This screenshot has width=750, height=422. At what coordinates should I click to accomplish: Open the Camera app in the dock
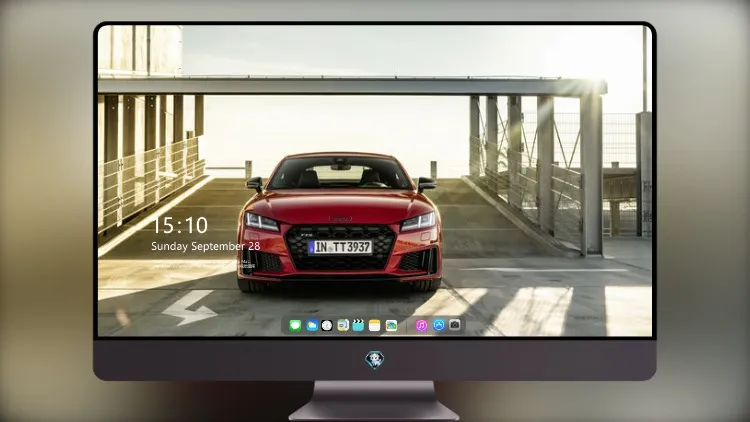pos(455,325)
